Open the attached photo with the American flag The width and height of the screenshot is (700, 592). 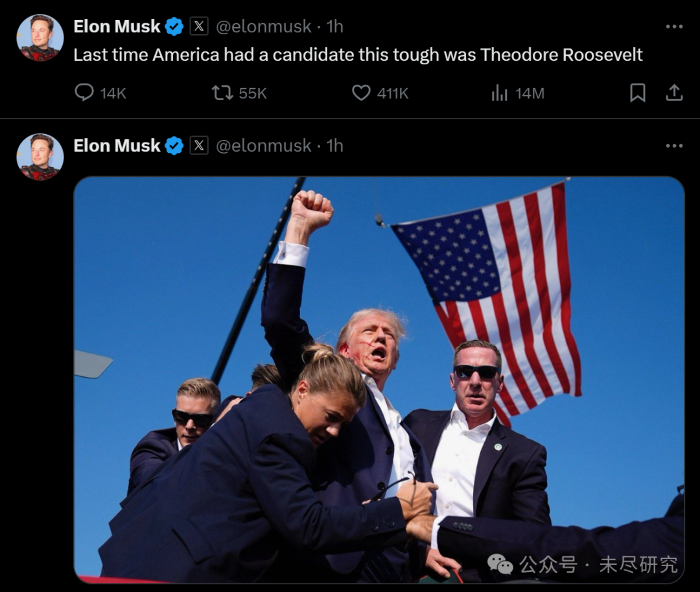point(379,380)
